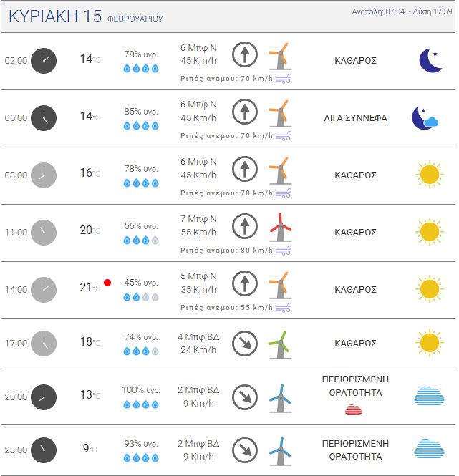459x476 pixels.
Task: Click the blue wind turbine at 20:00
Action: 280,397
